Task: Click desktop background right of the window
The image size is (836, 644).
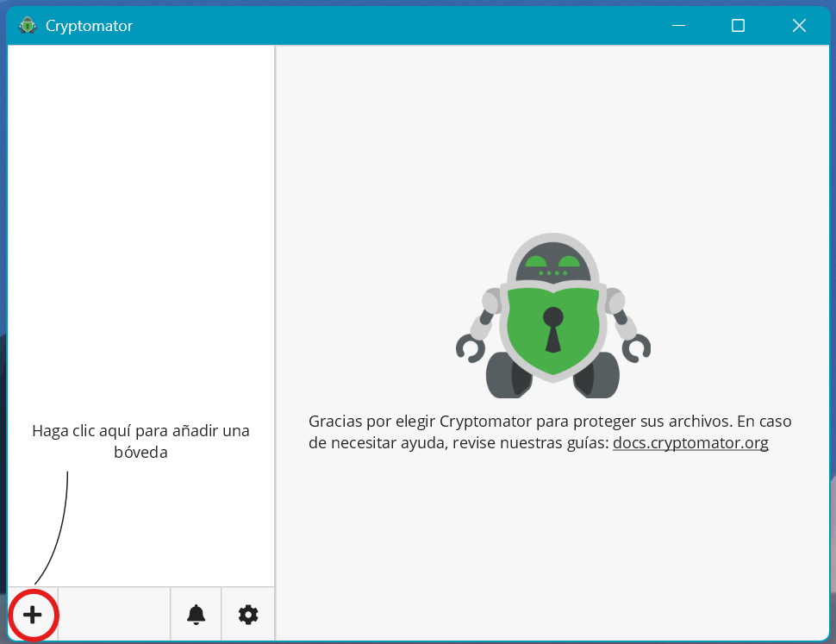Action: (833, 345)
